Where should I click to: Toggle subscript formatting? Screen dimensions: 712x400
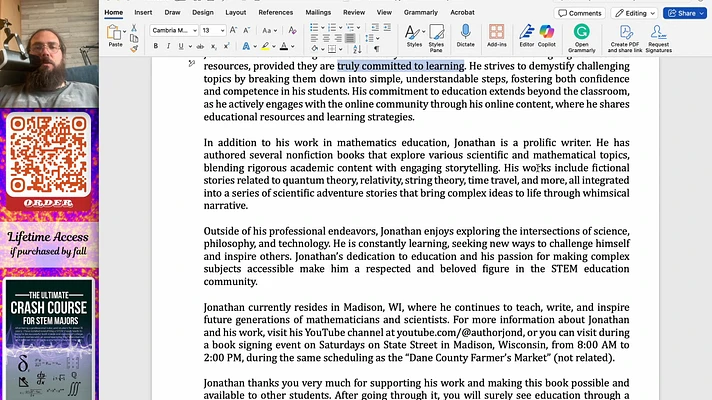coord(213,46)
